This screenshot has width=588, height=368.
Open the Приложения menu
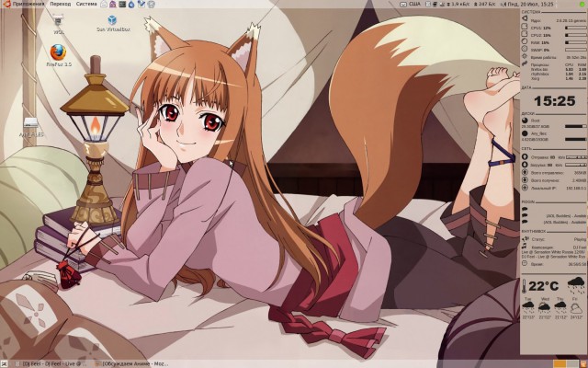(x=28, y=4)
